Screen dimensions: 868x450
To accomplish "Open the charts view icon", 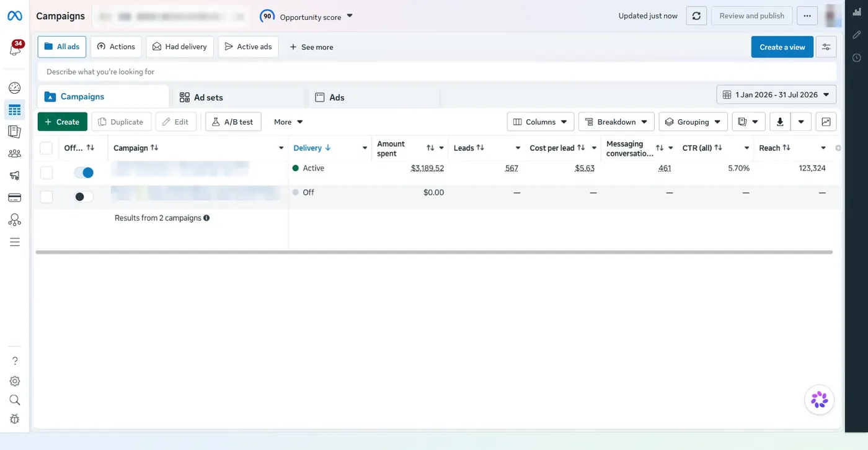I will pyautogui.click(x=826, y=122).
